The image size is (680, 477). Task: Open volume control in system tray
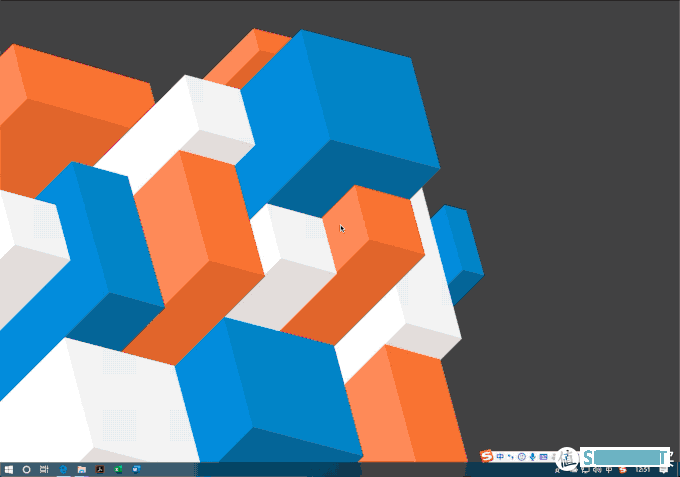pyautogui.click(x=598, y=470)
